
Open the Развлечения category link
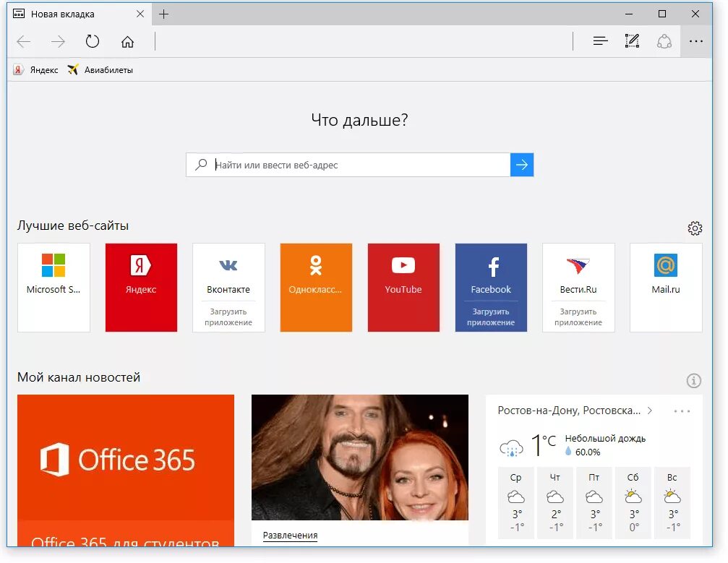290,535
